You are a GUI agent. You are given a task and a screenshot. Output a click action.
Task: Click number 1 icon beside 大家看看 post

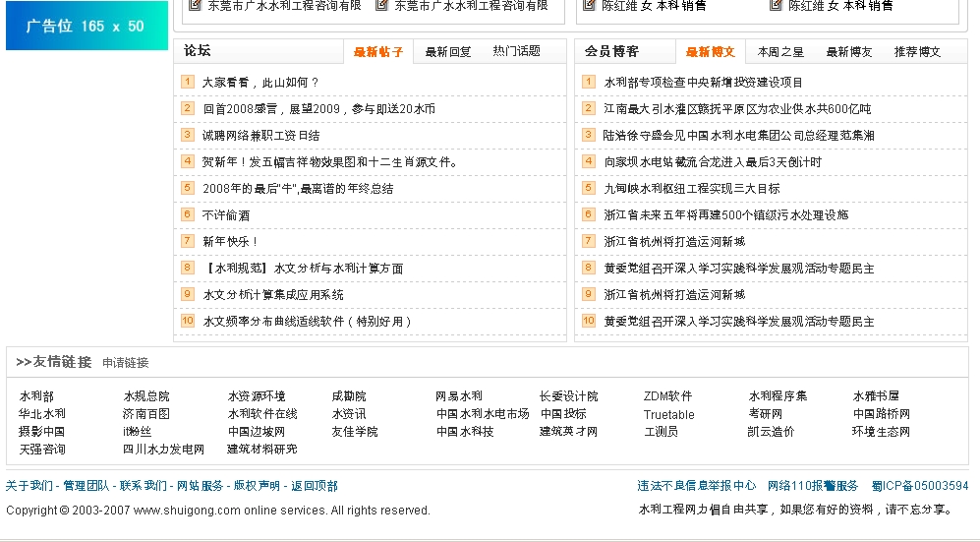(188, 82)
